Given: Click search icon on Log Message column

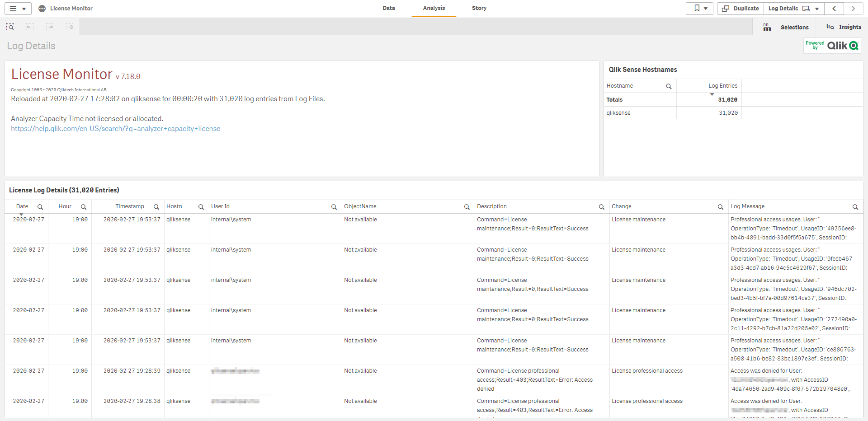Looking at the screenshot, I should (x=855, y=207).
